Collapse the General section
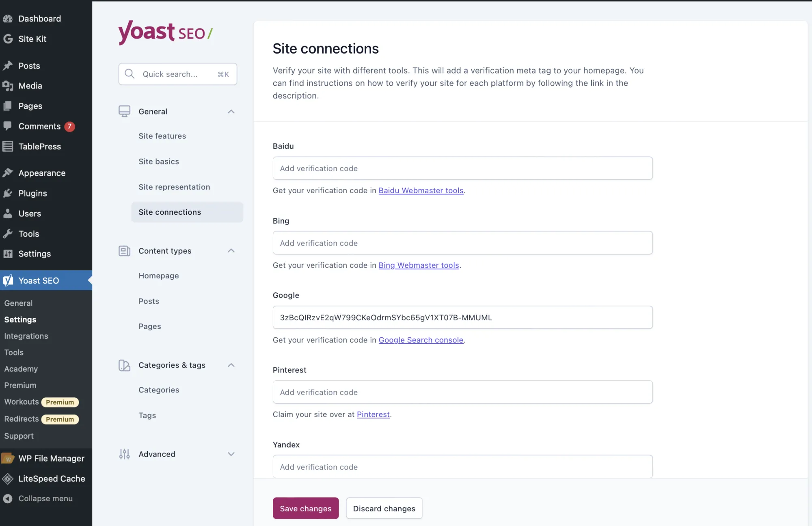This screenshot has height=526, width=812. coord(231,111)
